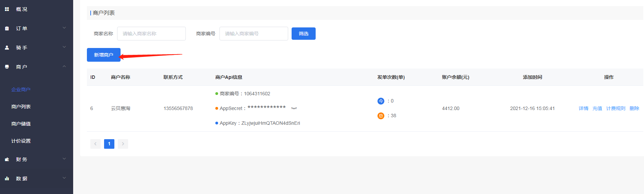Select 商户储值 submenu item
The width and height of the screenshot is (644, 194).
pos(21,124)
